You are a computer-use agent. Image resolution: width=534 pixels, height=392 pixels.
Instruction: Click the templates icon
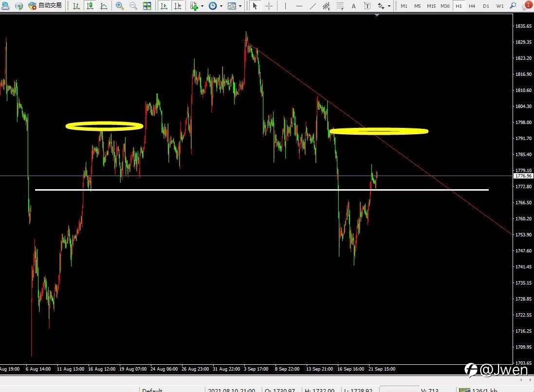232,6
